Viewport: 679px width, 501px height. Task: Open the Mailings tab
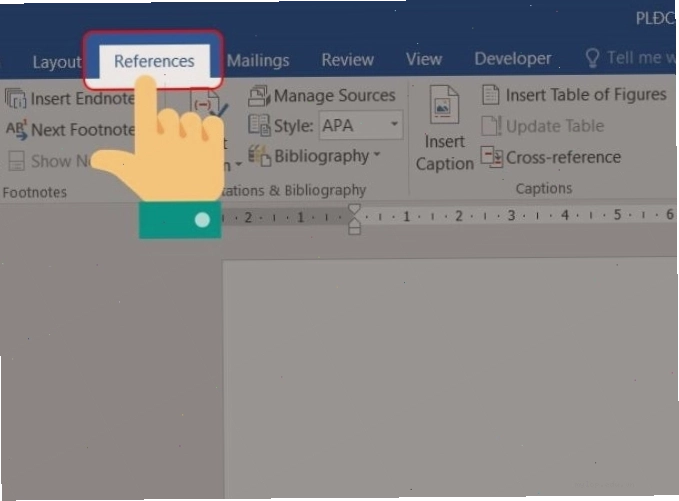click(258, 60)
